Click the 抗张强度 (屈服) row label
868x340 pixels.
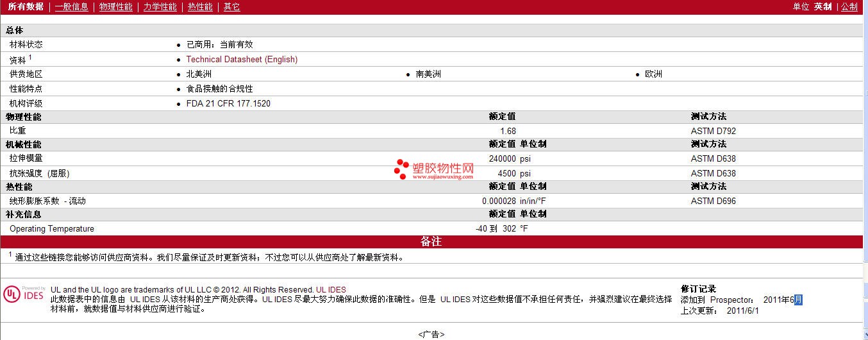(40, 173)
